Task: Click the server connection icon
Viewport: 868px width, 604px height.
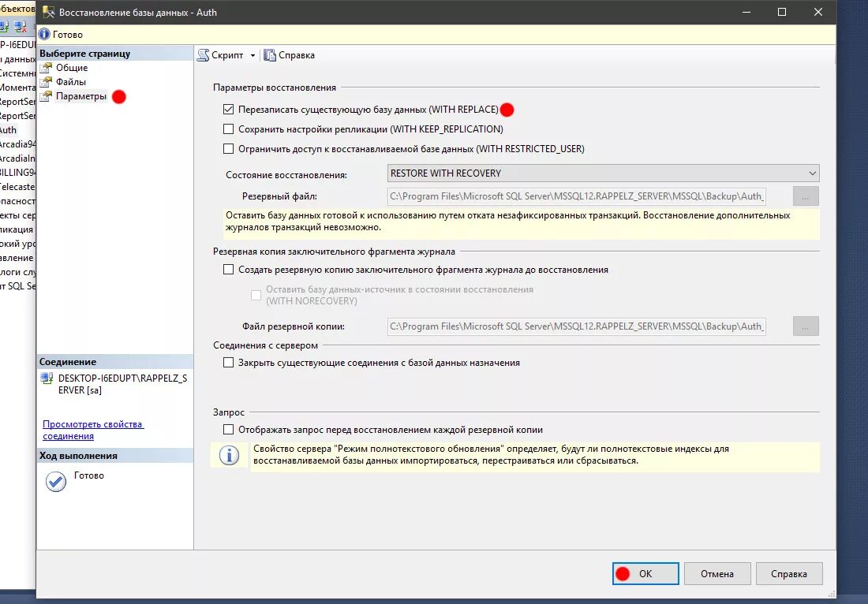Action: (47, 378)
